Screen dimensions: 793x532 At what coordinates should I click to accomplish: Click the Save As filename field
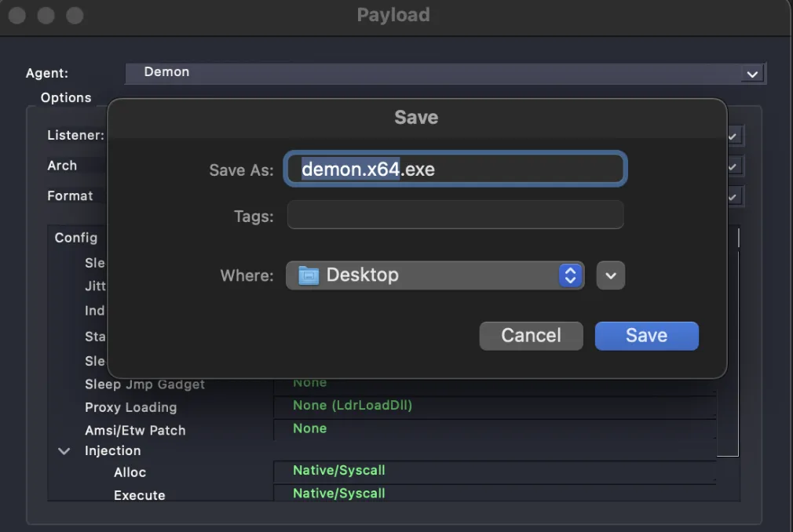click(455, 169)
